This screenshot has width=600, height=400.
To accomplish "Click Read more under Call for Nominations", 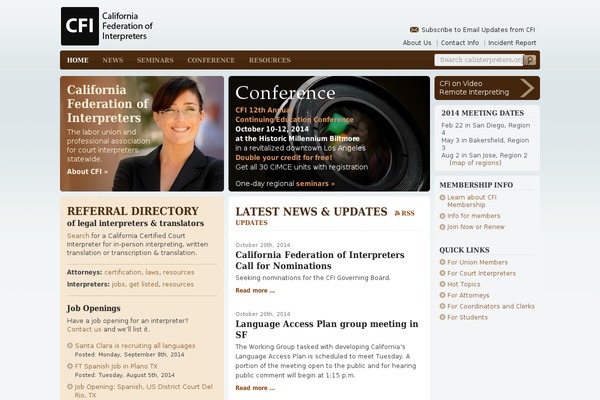I will 255,291.
